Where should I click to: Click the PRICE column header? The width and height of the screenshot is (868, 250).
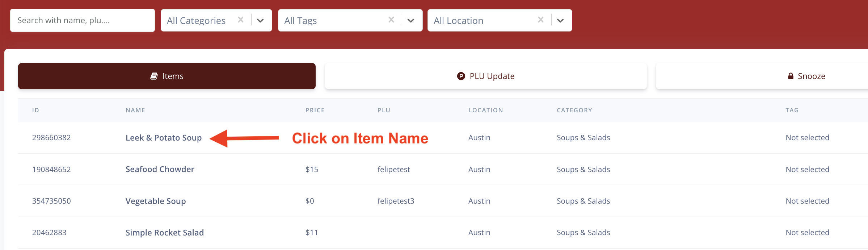(x=315, y=110)
